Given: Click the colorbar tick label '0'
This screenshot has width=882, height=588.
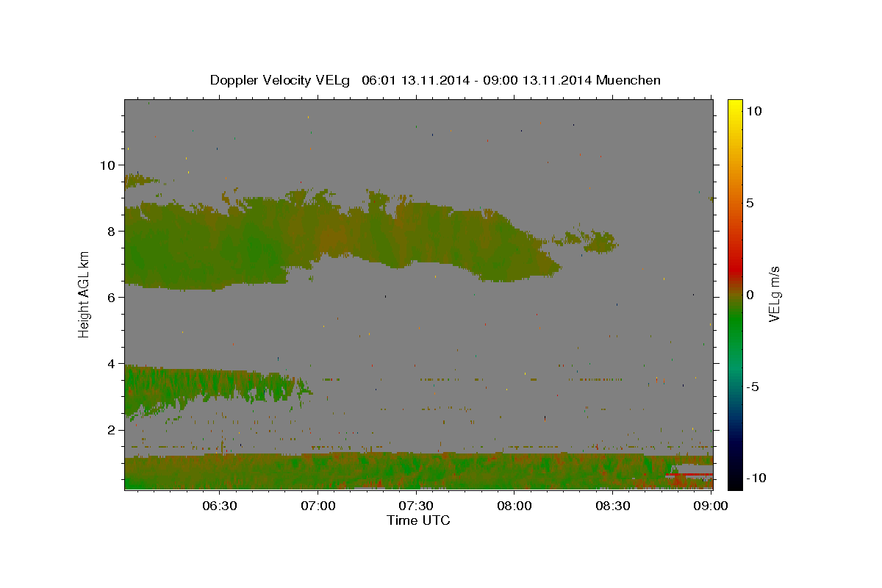Looking at the screenshot, I should pyautogui.click(x=750, y=295).
